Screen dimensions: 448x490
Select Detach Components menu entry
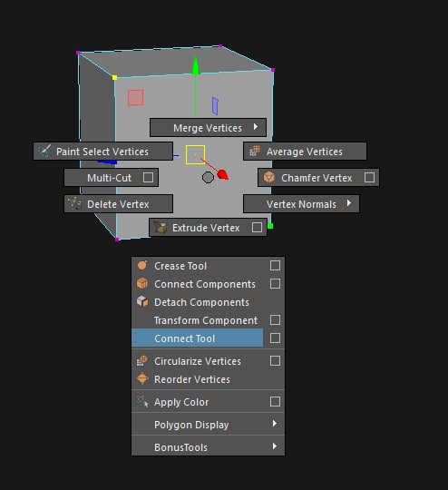point(208,302)
